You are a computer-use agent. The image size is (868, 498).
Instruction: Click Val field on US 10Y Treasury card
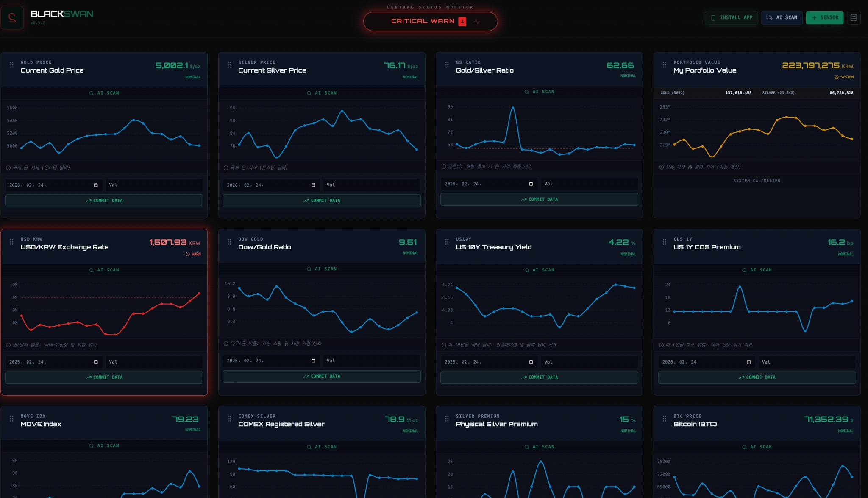pos(589,362)
